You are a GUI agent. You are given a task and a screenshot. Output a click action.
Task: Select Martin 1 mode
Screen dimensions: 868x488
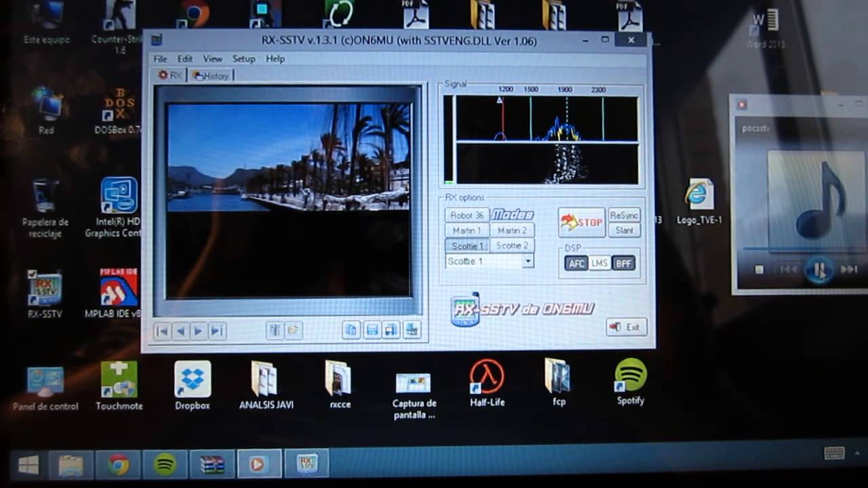467,230
